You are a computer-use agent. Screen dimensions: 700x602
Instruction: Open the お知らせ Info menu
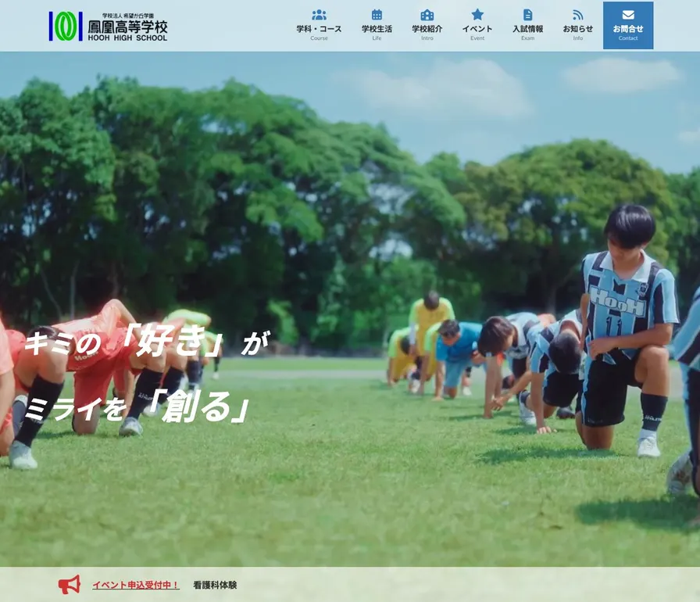(577, 26)
